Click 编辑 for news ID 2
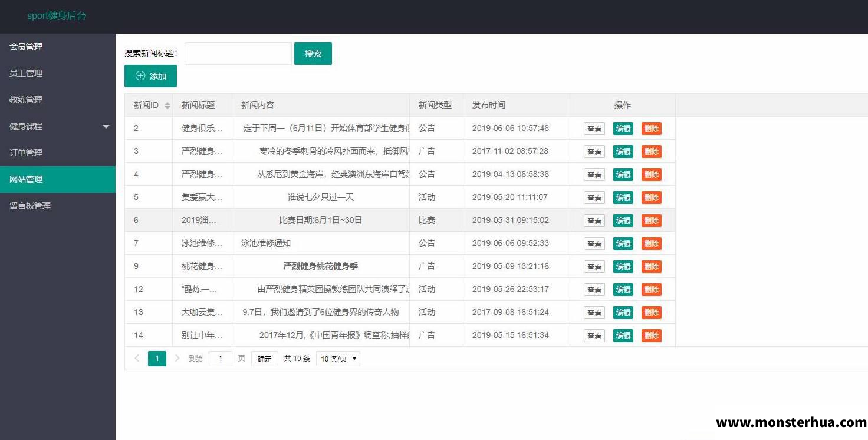868x440 pixels. click(623, 129)
